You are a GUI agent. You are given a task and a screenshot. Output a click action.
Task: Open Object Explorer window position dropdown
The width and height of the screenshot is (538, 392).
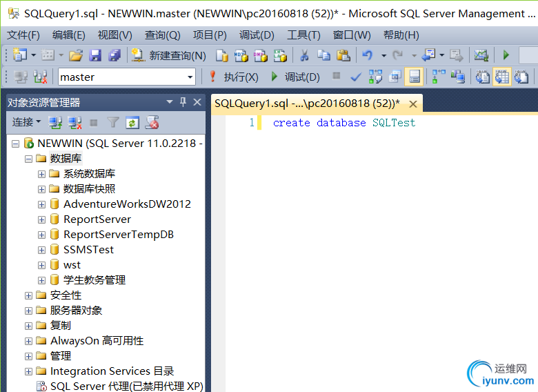click(170, 102)
